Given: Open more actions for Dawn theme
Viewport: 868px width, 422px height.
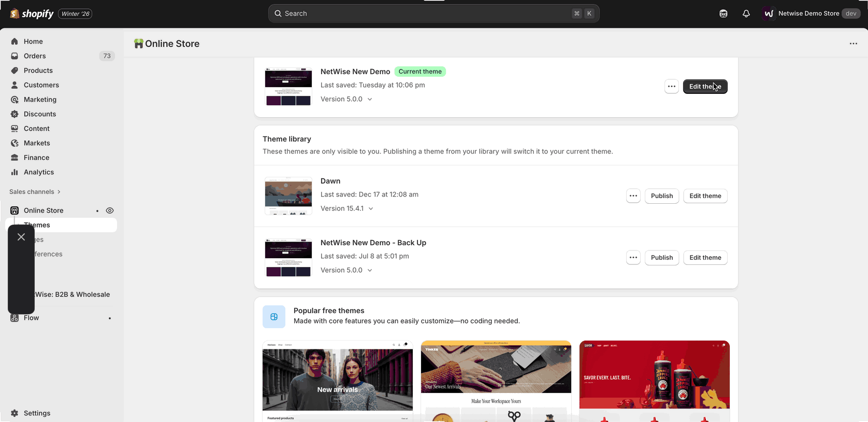Looking at the screenshot, I should [633, 196].
